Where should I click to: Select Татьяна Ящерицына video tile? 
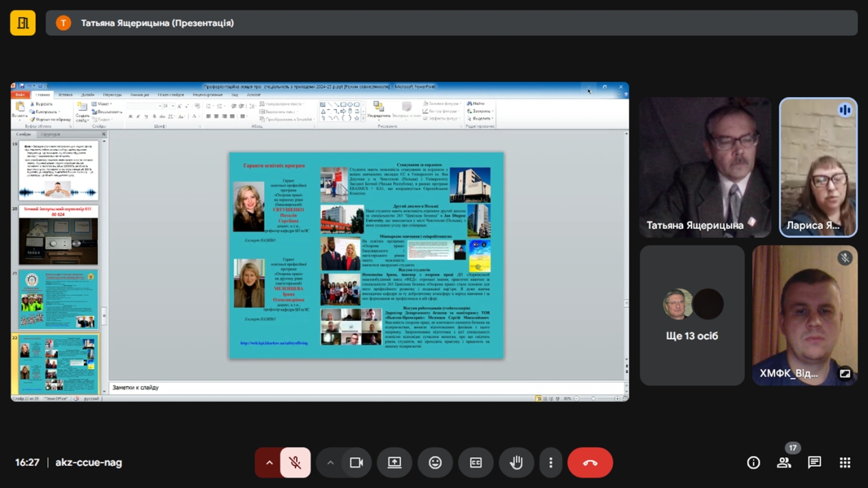[705, 167]
